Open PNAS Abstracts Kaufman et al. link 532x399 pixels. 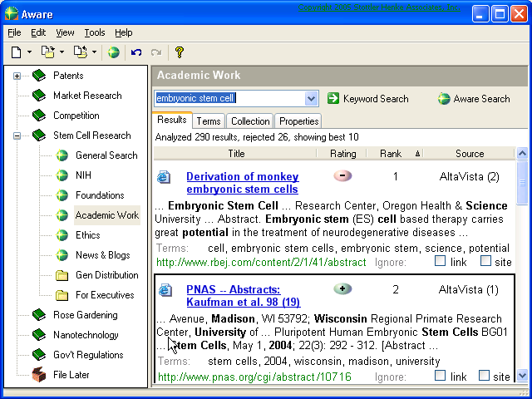pos(244,296)
